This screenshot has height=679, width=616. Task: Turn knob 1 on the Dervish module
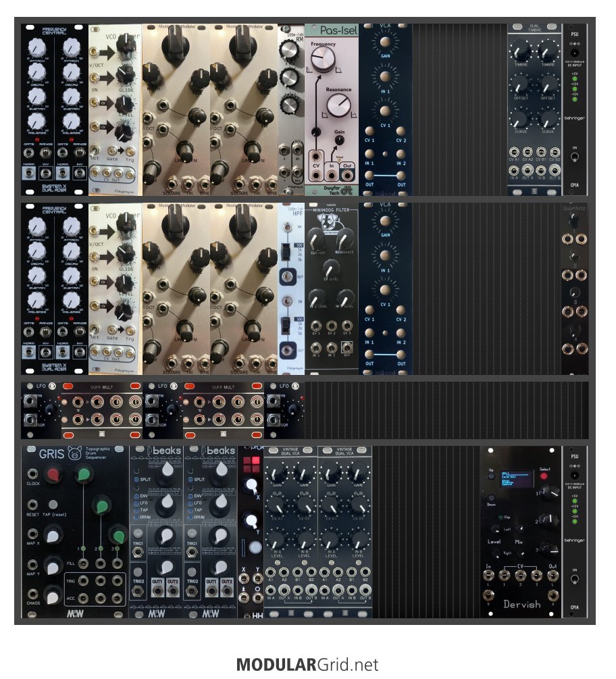coord(551,491)
